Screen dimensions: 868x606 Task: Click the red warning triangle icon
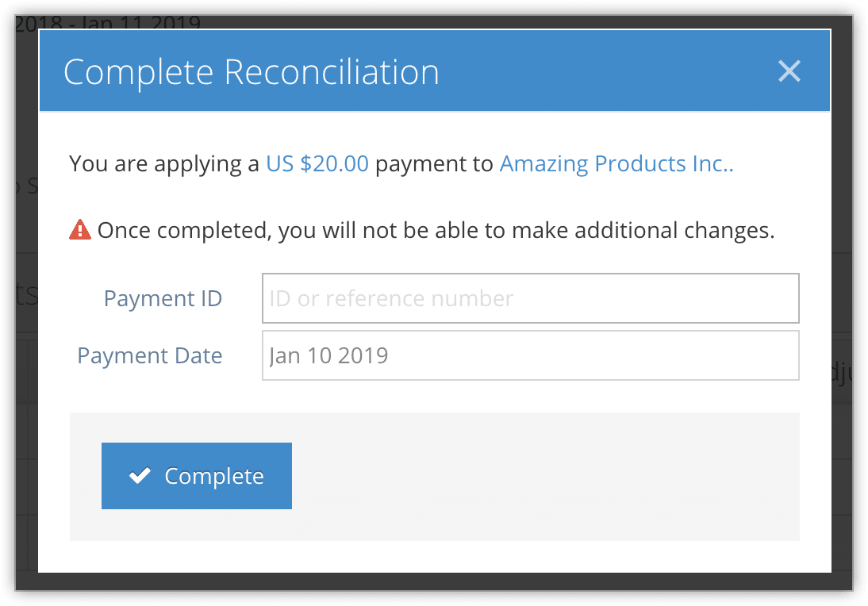click(80, 230)
